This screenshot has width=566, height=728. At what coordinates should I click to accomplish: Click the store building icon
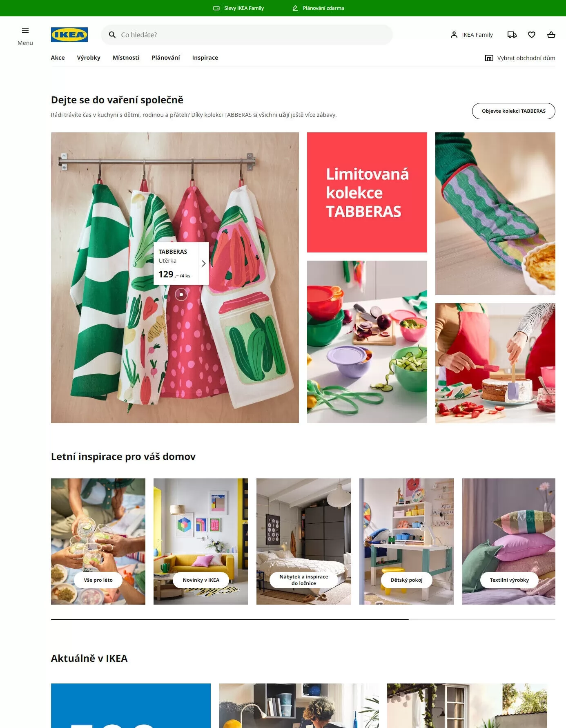tap(489, 58)
